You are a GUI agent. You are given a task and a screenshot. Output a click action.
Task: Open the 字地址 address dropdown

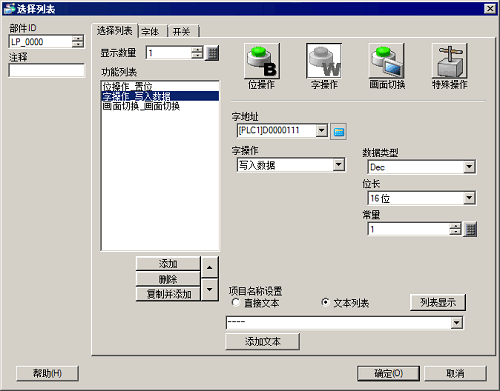(321, 130)
